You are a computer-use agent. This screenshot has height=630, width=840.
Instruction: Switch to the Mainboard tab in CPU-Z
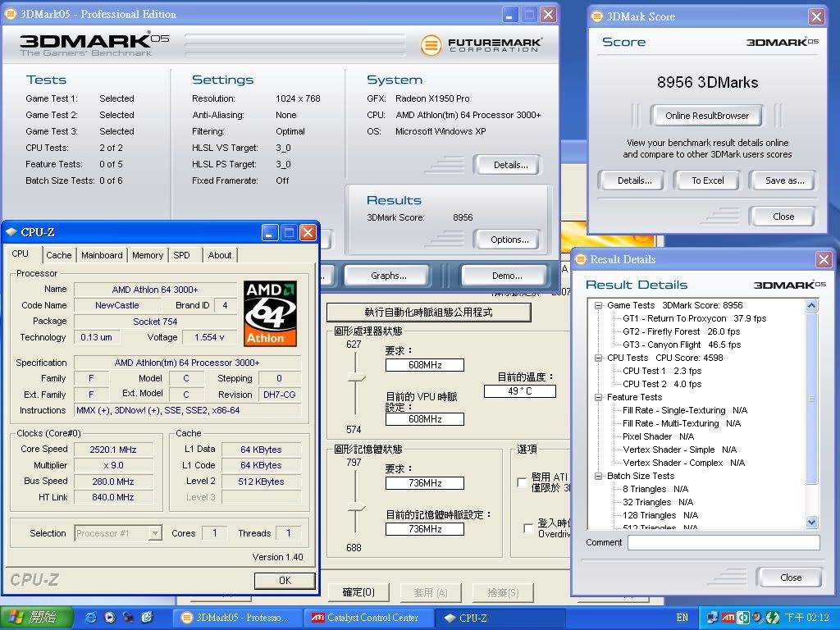(x=102, y=255)
